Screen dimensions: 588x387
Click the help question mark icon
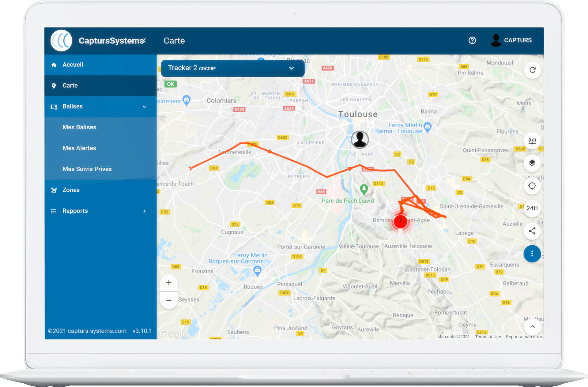(472, 40)
